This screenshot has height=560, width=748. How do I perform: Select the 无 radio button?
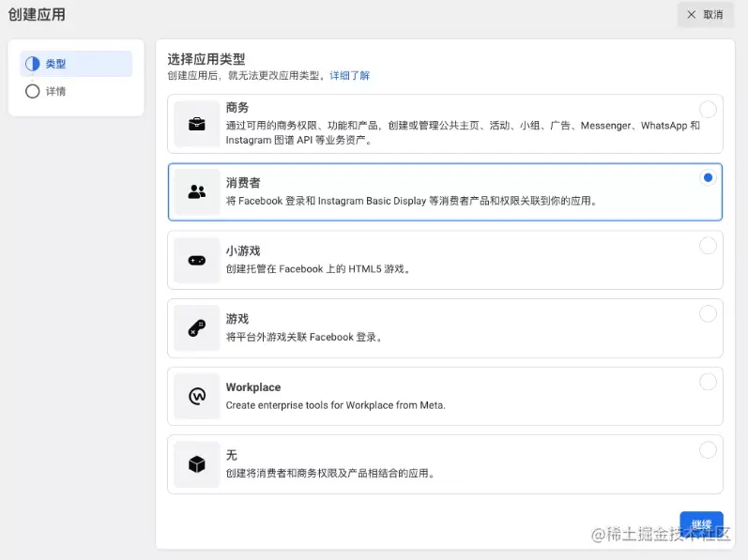click(x=708, y=450)
